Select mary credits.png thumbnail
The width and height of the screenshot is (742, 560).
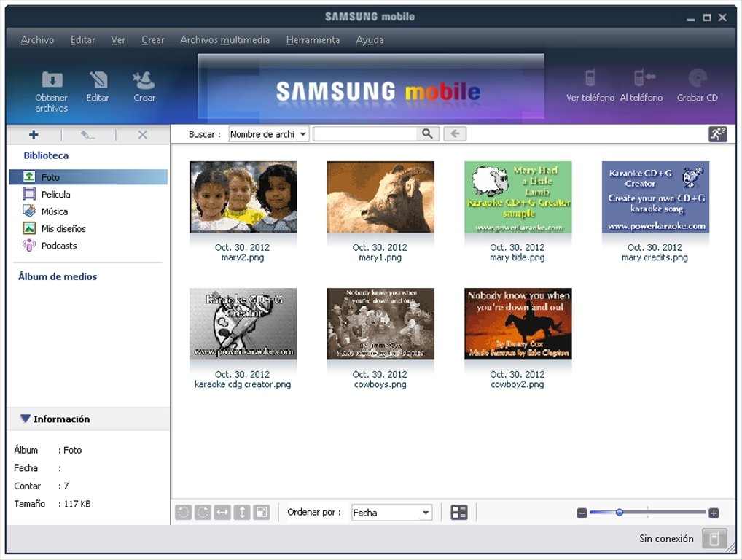(655, 196)
